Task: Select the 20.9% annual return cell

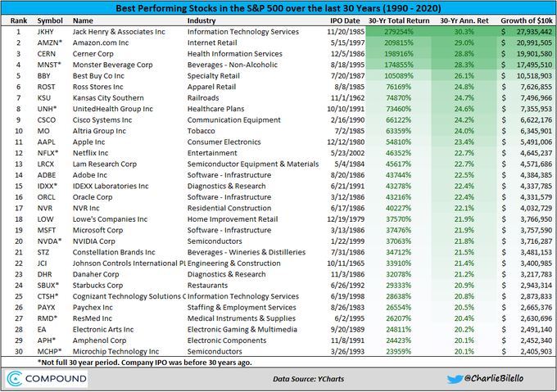Action: 464,285
